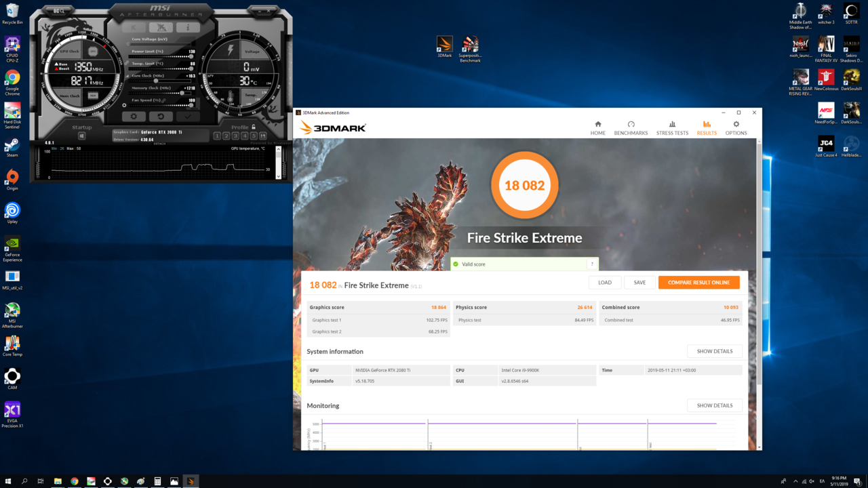The height and width of the screenshot is (488, 868).
Task: Click Afterburner apply checkmark button
Action: click(188, 117)
